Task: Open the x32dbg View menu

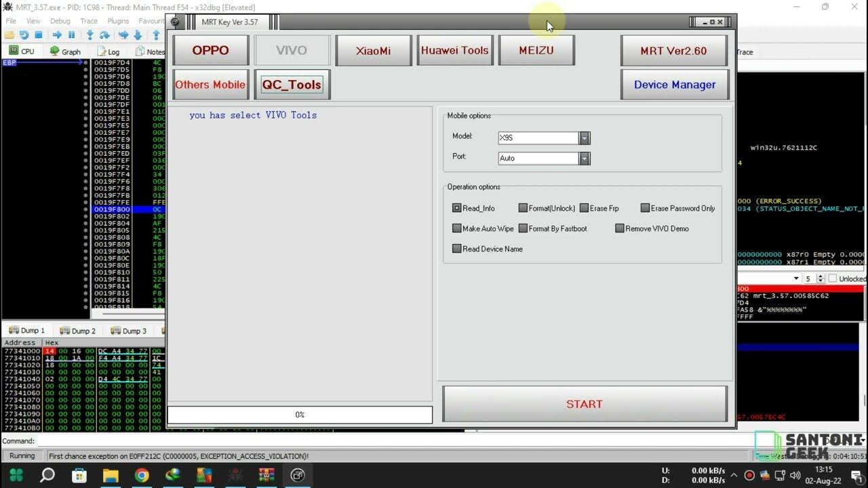Action: click(x=33, y=21)
